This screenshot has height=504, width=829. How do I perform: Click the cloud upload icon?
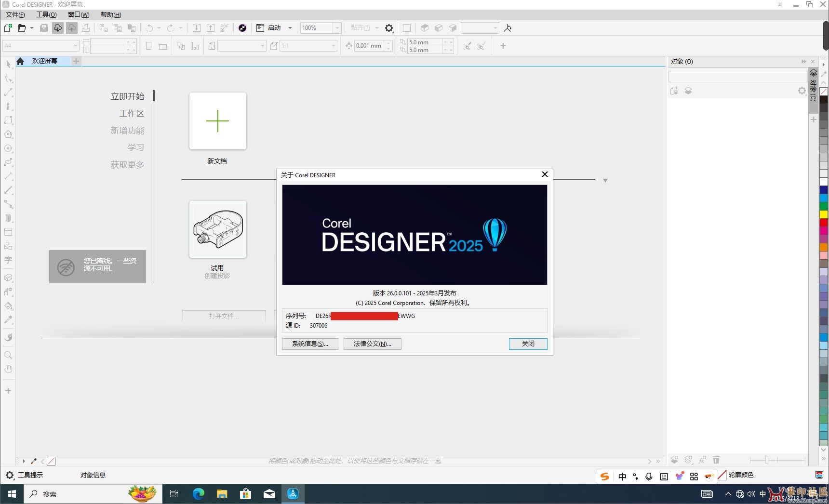point(72,28)
